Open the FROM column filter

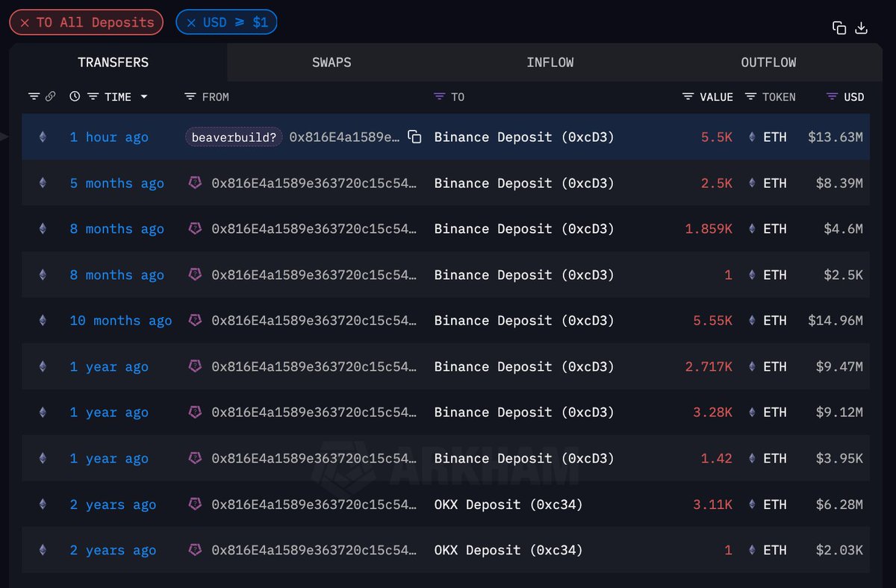(190, 97)
